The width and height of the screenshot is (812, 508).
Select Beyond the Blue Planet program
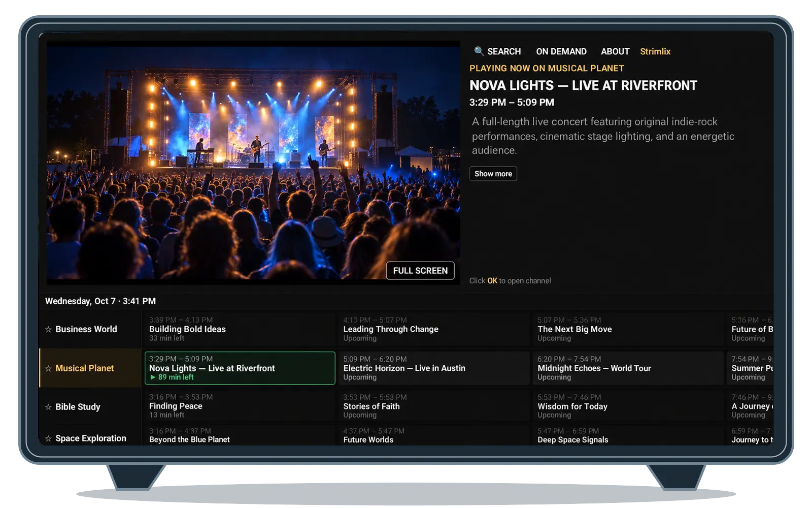(240, 436)
